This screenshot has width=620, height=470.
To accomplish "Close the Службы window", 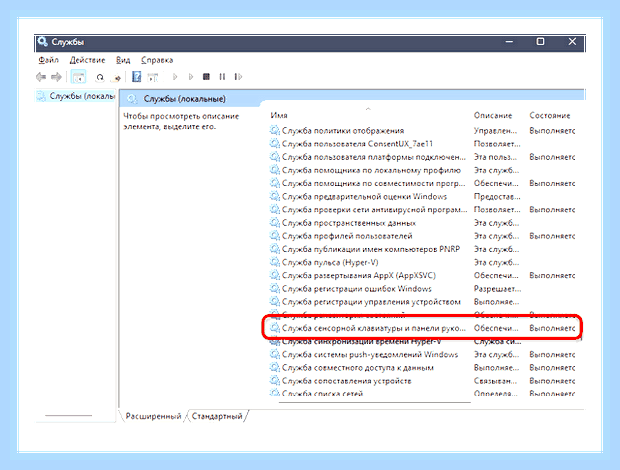I will click(x=572, y=42).
